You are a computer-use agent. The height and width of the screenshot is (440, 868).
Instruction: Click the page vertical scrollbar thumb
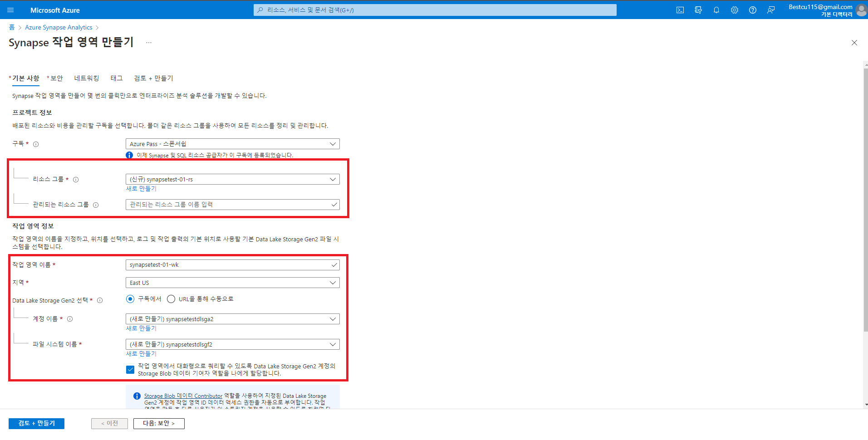866,200
